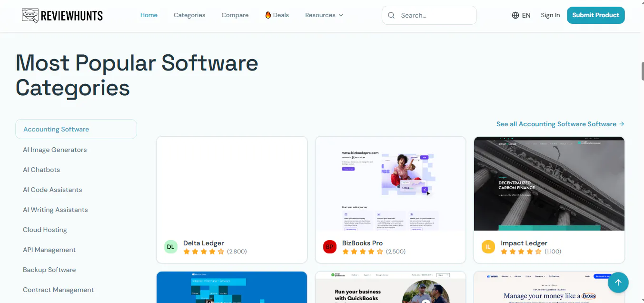Open the Delta Ledger product title
This screenshot has width=644, height=303.
pyautogui.click(x=203, y=243)
